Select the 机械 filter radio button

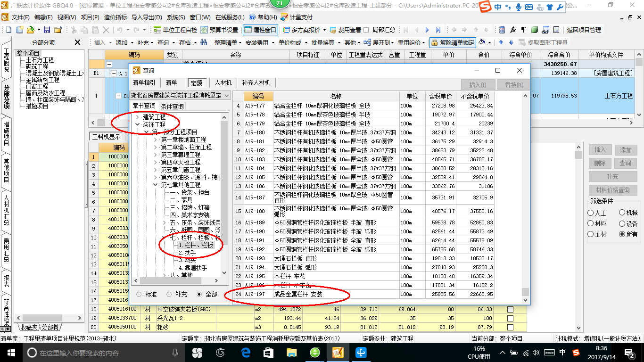click(622, 213)
